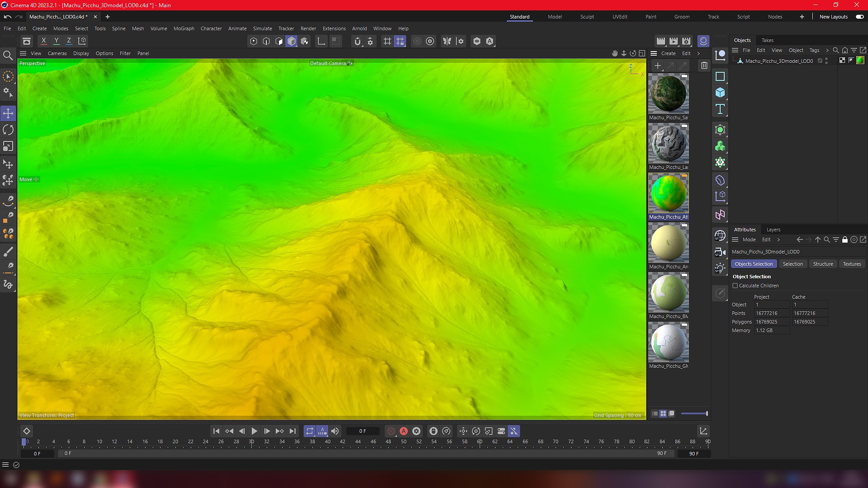Click the Textures button in Attributes
Screen dimensions: 868x488
coord(852,264)
